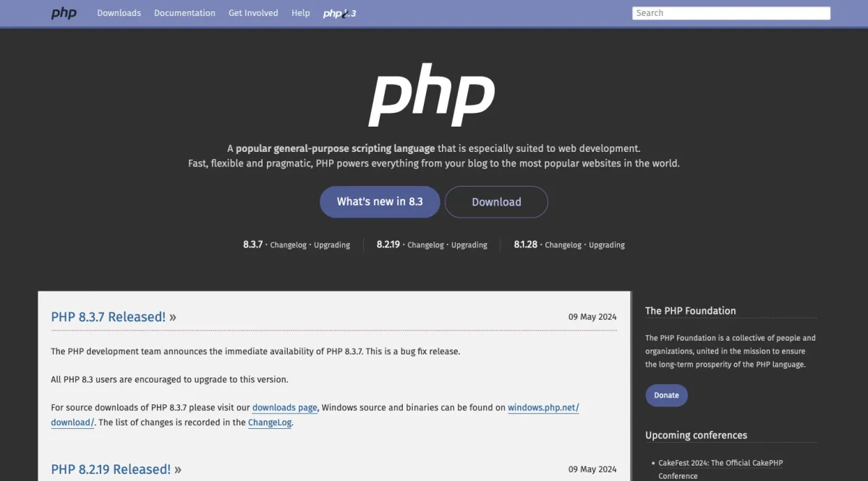Open the 8.3.7 Changelog link
The image size is (868, 481).
coord(288,245)
